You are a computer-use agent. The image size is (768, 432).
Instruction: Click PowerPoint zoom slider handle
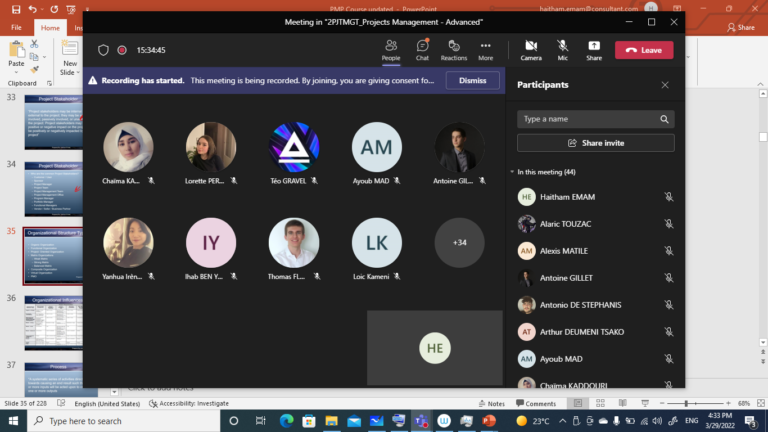[x=686, y=403]
